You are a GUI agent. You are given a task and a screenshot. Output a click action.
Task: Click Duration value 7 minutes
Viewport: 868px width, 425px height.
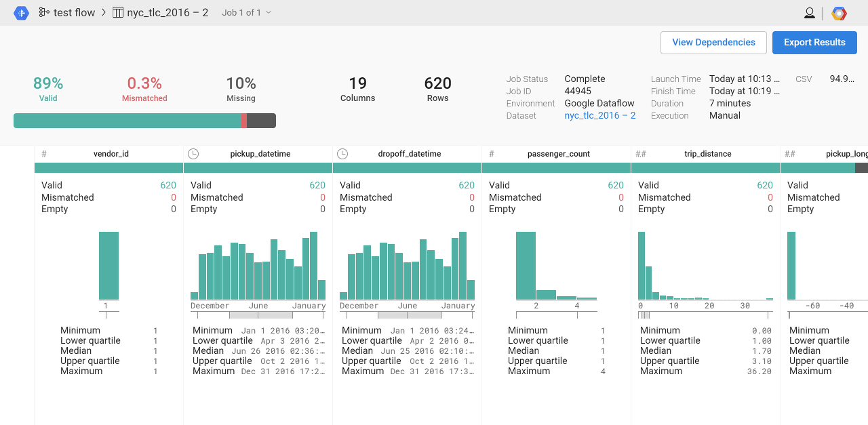point(730,104)
